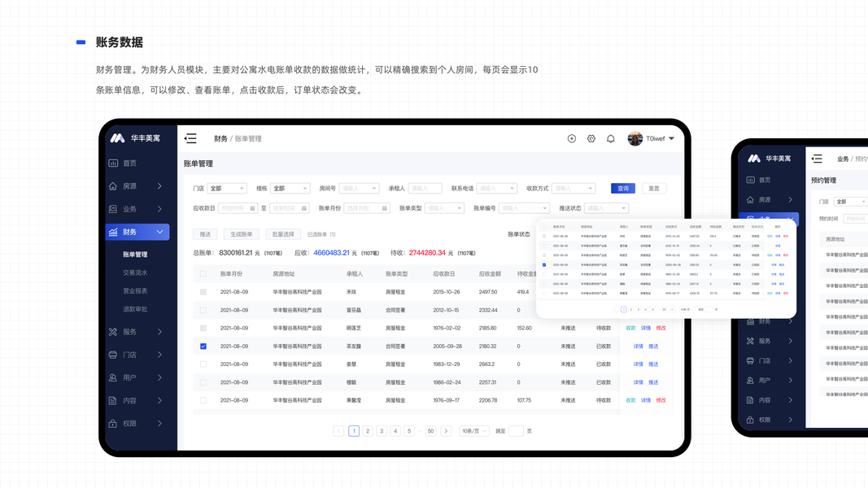
Task: Click 修改 link in 1976-09-17 row
Action: tap(661, 400)
